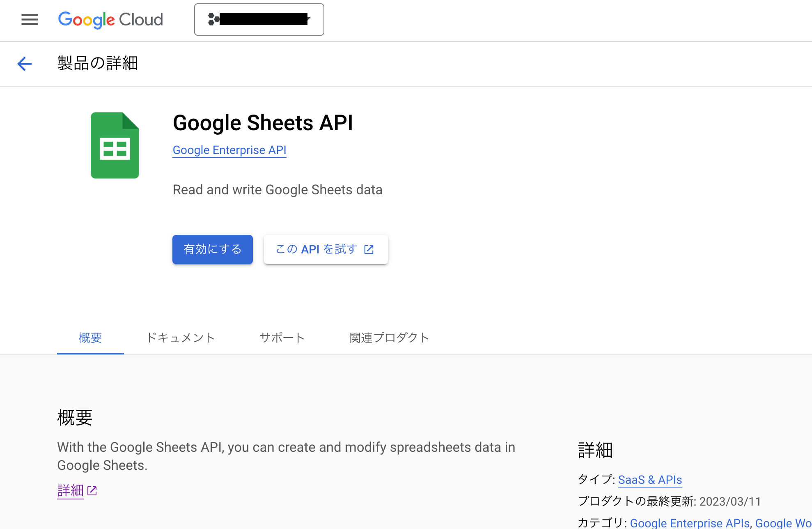The image size is (812, 529).
Task: Click the Read and write Google Sheets data text
Action: pyautogui.click(x=278, y=190)
